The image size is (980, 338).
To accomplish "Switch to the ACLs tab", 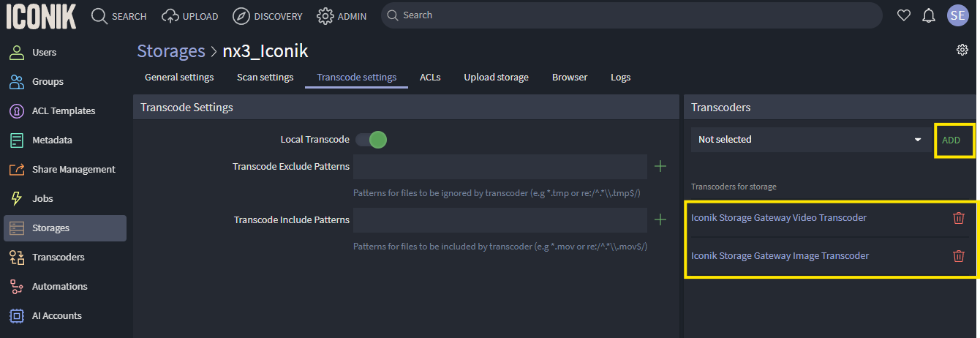I will (x=430, y=77).
